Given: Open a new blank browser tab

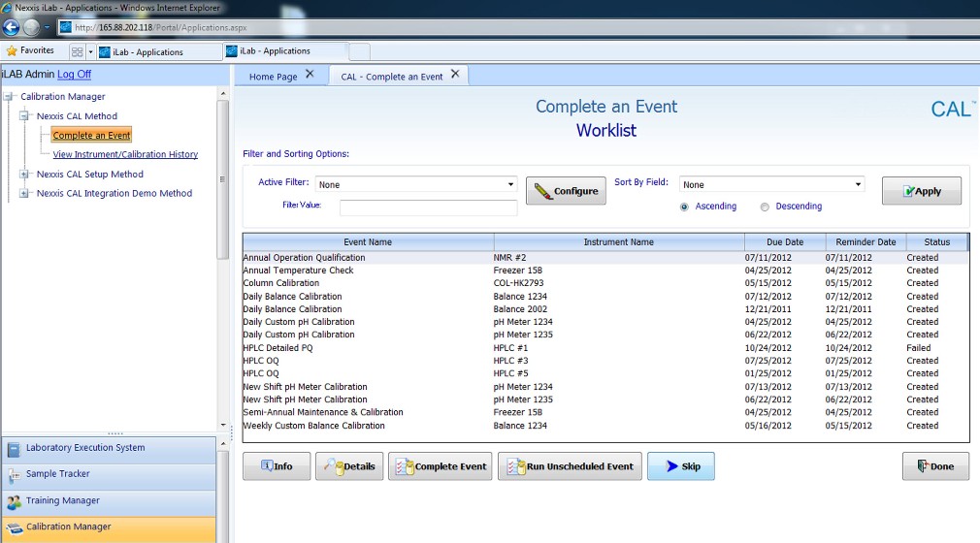Looking at the screenshot, I should pyautogui.click(x=359, y=51).
